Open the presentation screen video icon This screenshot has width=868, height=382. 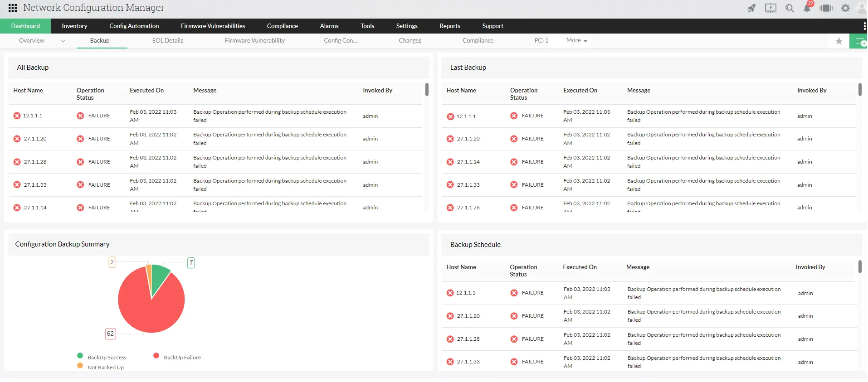[x=770, y=8]
